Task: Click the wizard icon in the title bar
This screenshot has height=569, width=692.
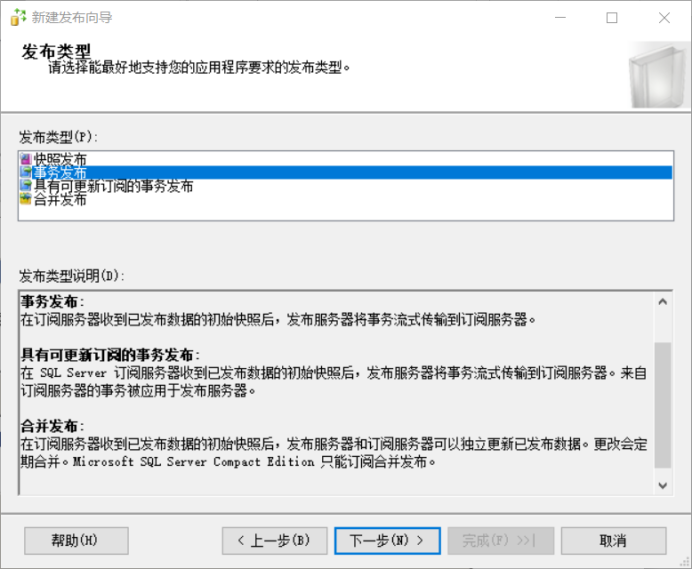Action: (17, 17)
